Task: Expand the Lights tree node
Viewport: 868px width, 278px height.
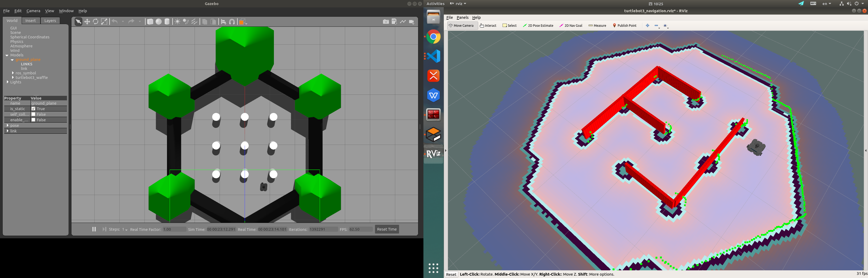Action: (x=7, y=82)
